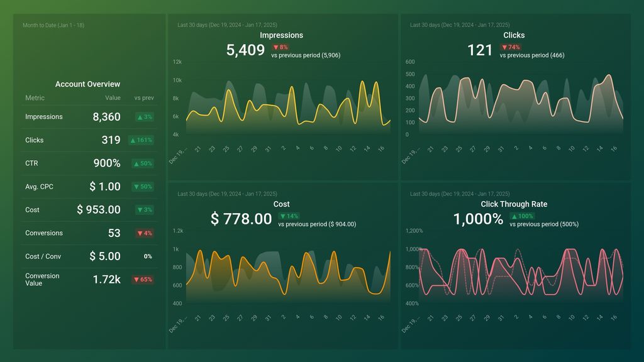The width and height of the screenshot is (644, 362).
Task: Click the 5,409 impressions total
Action: coord(245,50)
